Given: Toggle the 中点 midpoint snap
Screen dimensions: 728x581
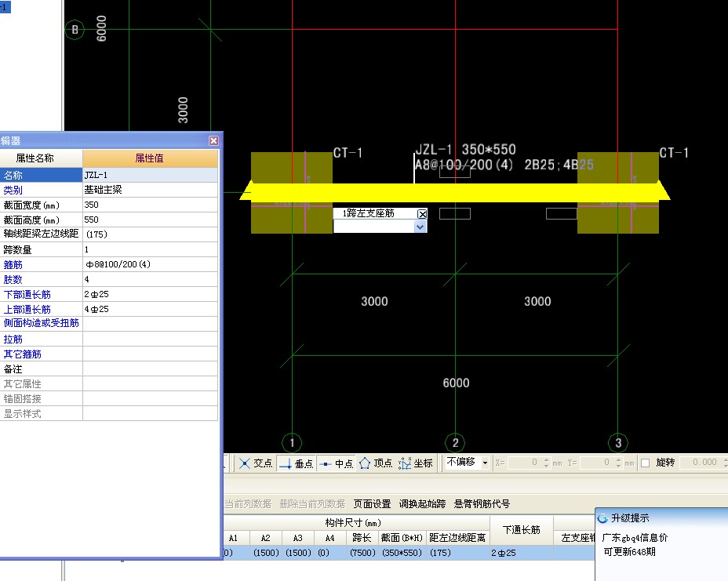Looking at the screenshot, I should (337, 463).
